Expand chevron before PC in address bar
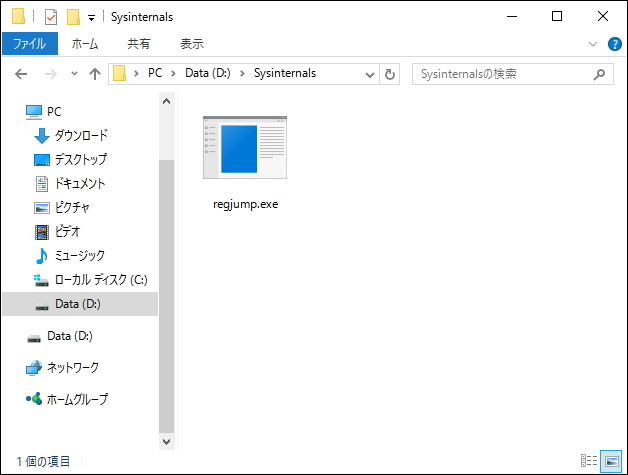Screen dimensions: 628x475 137,74
